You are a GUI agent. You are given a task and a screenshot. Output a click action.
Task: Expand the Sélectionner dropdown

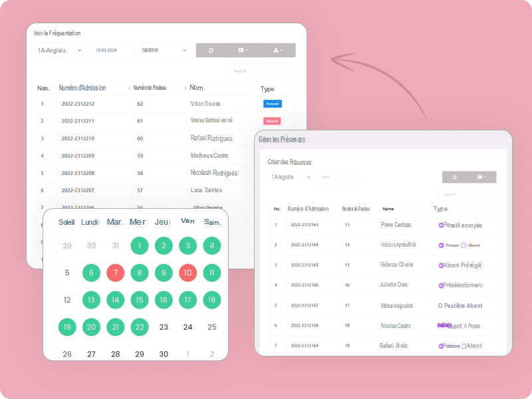(x=164, y=51)
